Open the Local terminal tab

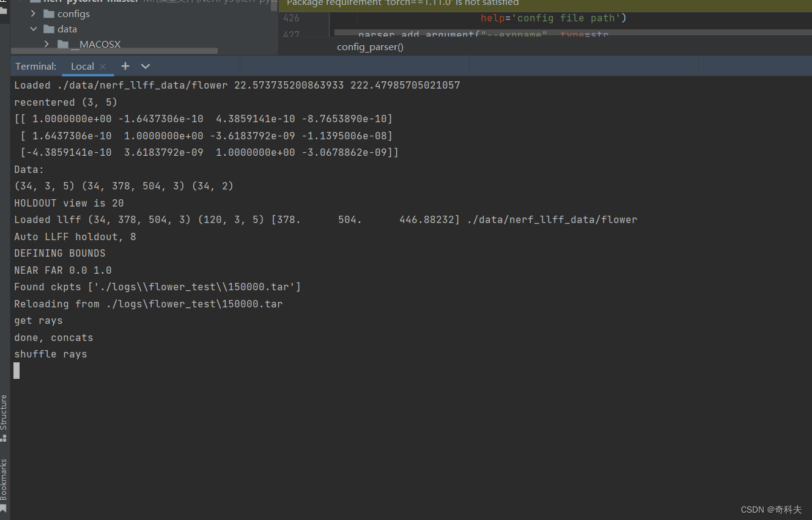pos(82,66)
